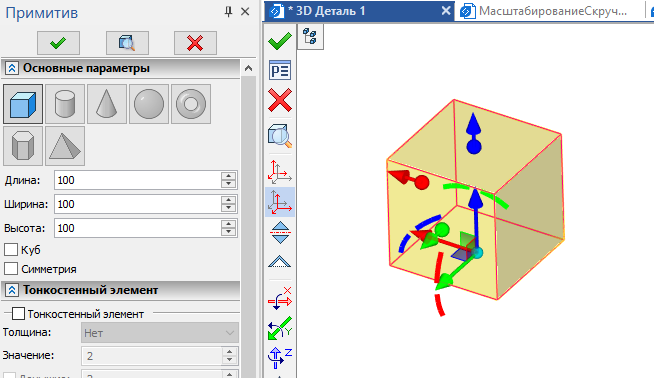654x378 pixels.
Task: Collapse the Основные параметры section
Action: tap(12, 68)
